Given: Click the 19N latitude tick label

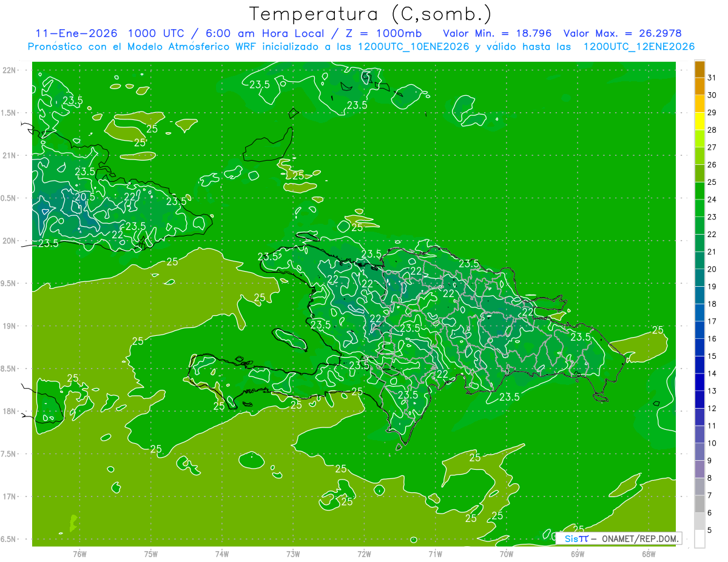Looking at the screenshot, I should point(10,326).
